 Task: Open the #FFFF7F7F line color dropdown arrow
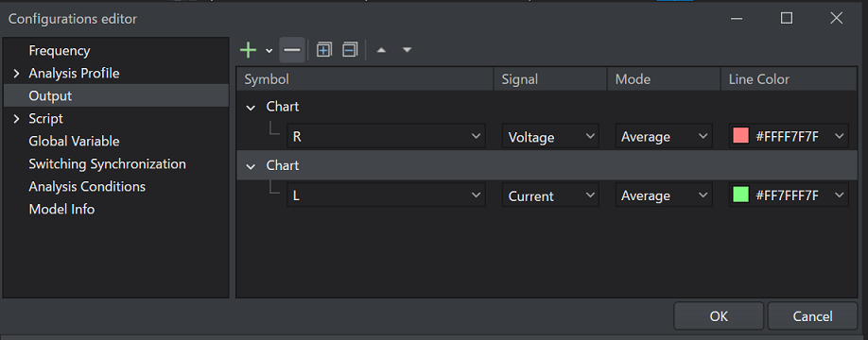(x=840, y=136)
